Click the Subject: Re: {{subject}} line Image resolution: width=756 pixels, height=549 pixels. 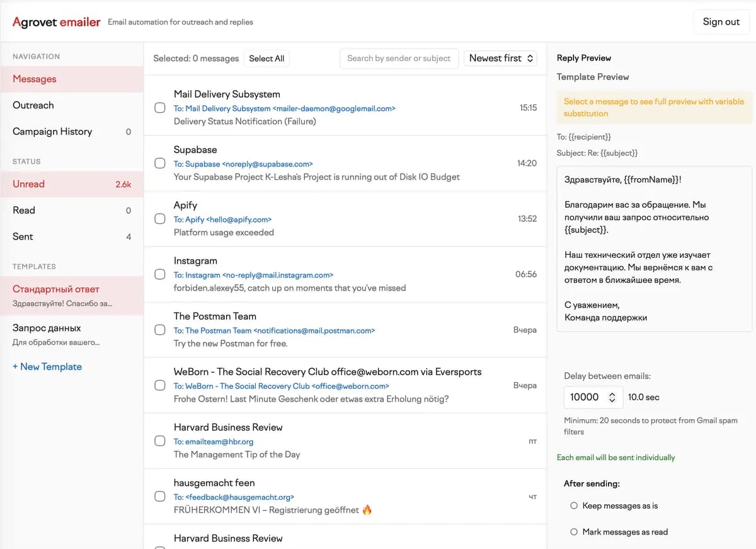597,153
